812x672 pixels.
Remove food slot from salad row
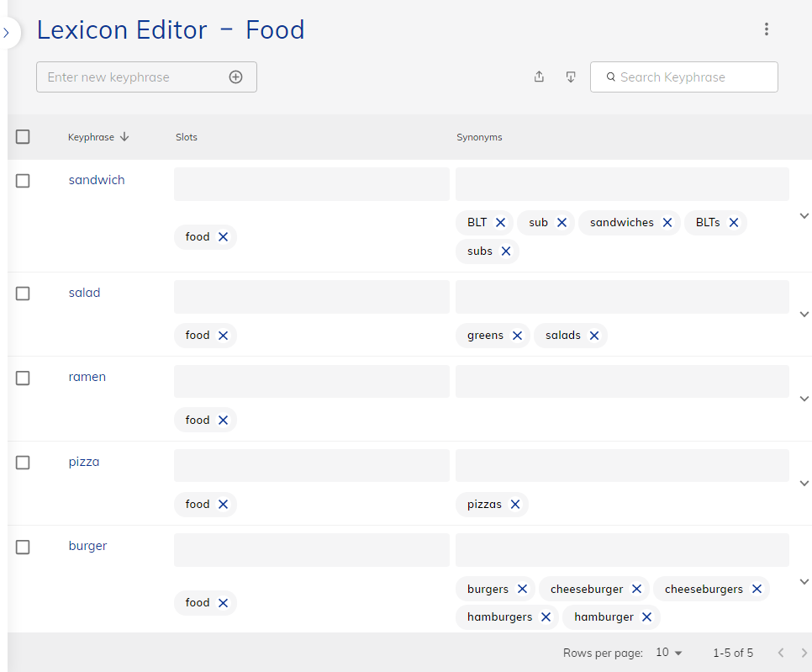click(224, 336)
